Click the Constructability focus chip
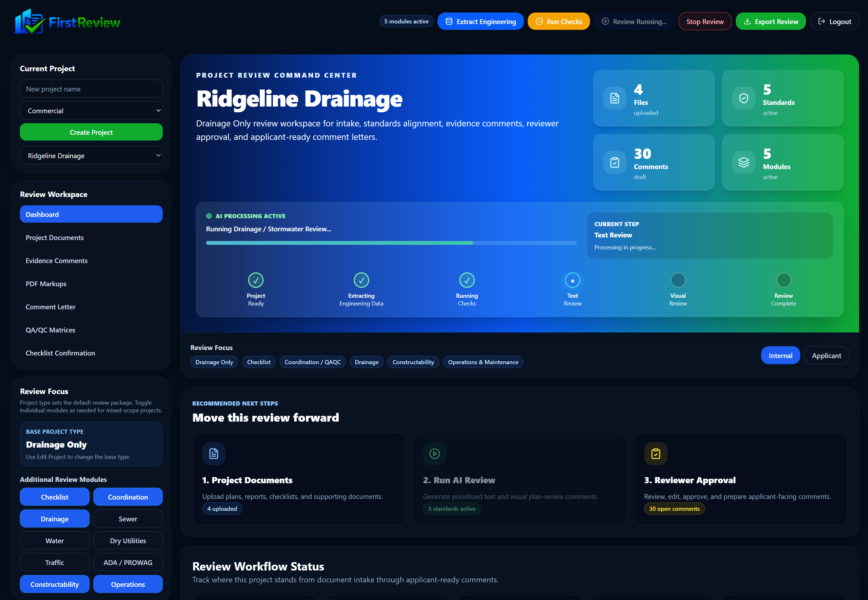Image resolution: width=868 pixels, height=600 pixels. tap(413, 362)
